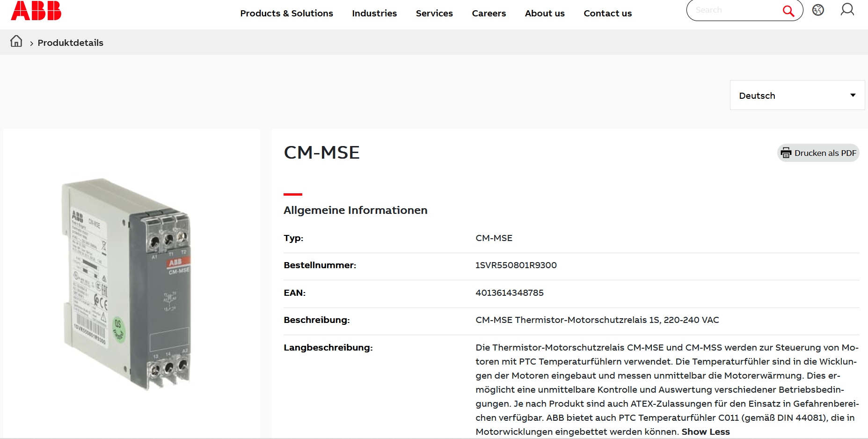Open the CM-MSE product image
868x439 pixels.
point(127,284)
